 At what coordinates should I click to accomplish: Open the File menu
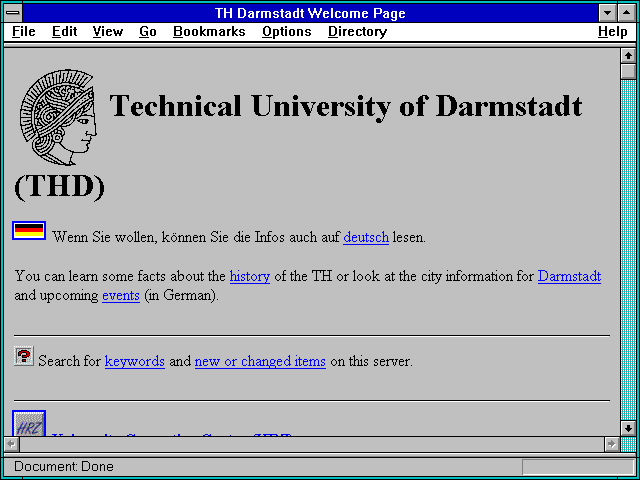coord(23,31)
